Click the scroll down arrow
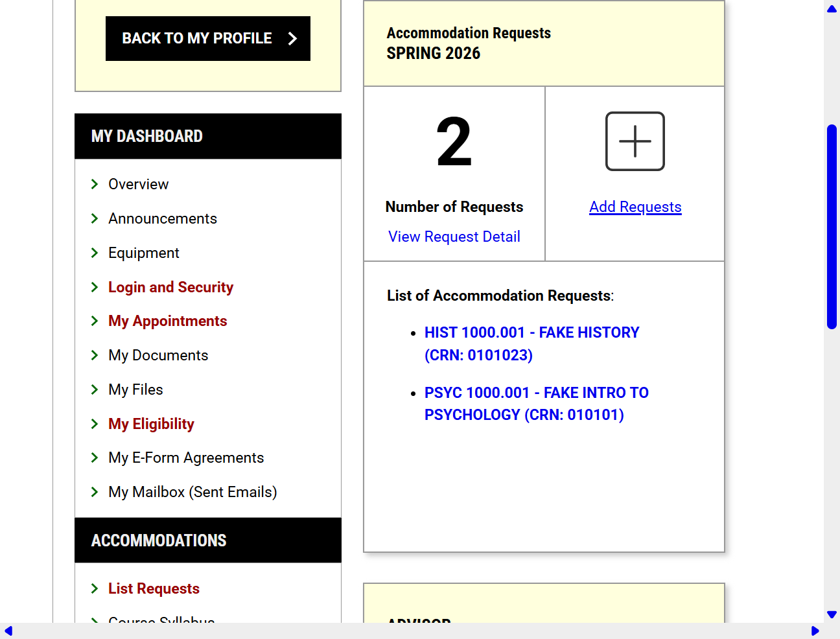This screenshot has height=639, width=840. pos(832,614)
